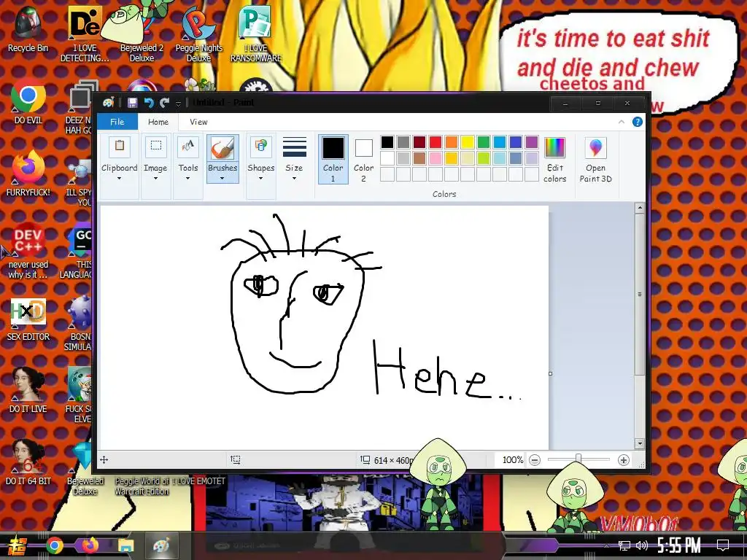
Task: Open the notification center icon
Action: click(x=723, y=545)
